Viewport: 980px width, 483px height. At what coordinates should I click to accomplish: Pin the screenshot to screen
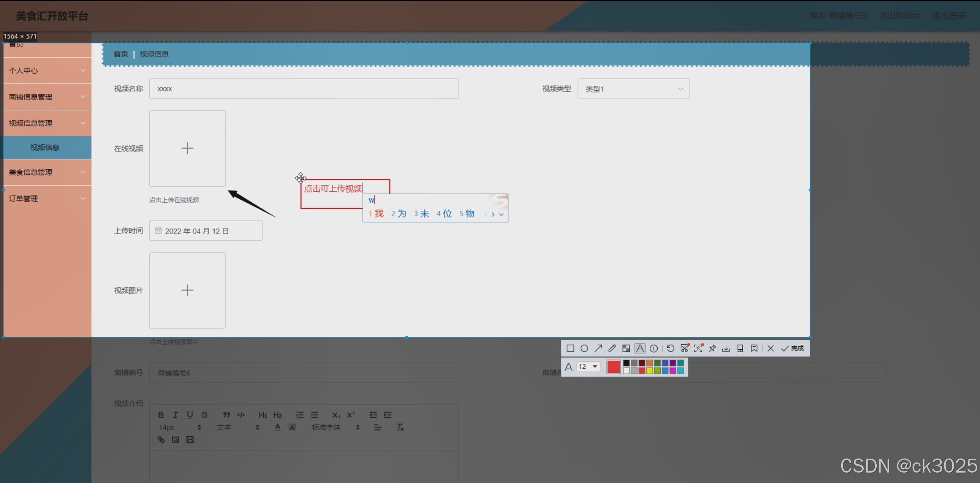[x=712, y=348]
